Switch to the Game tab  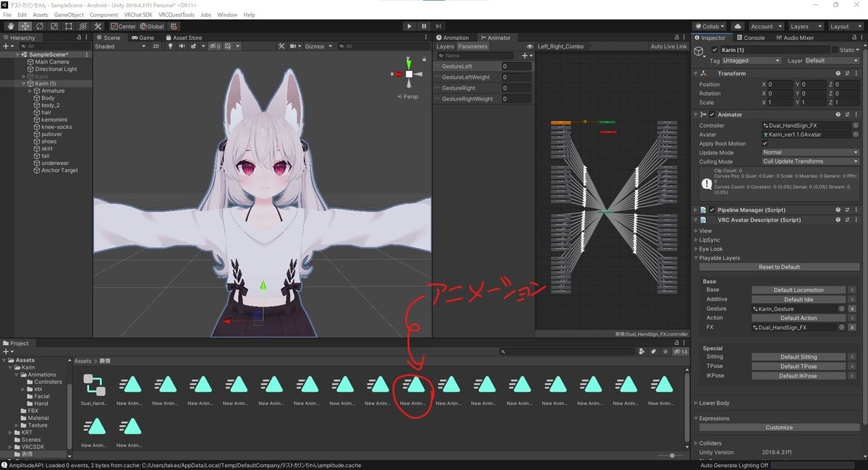(142, 38)
